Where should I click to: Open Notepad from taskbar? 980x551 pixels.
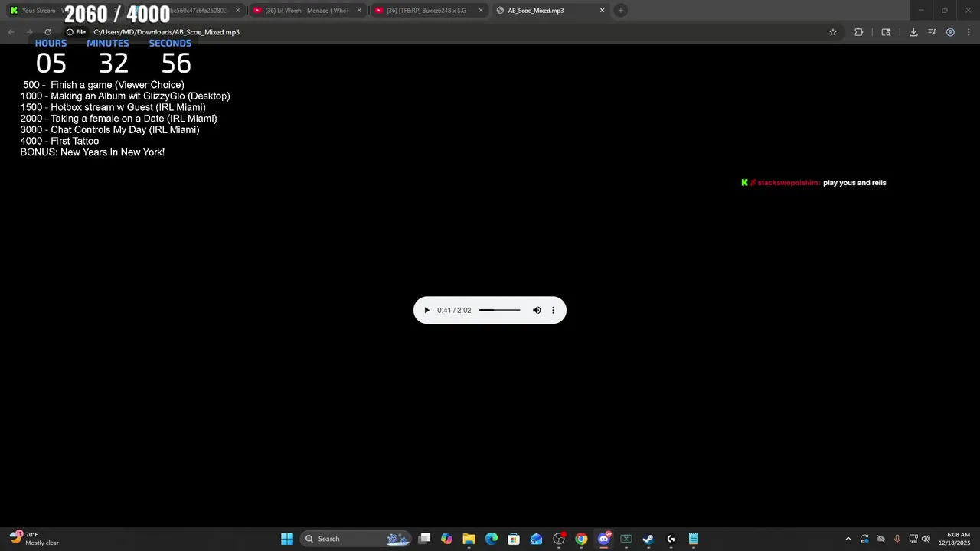(x=694, y=539)
